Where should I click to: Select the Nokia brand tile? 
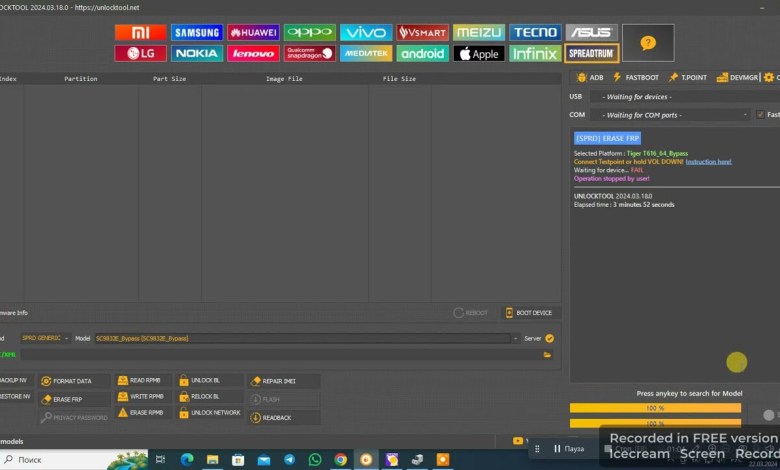click(x=197, y=53)
